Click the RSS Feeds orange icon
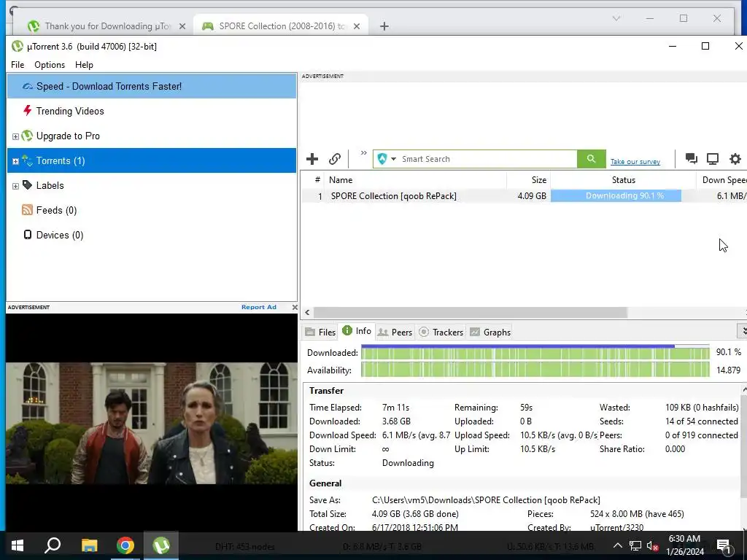The width and height of the screenshot is (747, 560). [27, 209]
